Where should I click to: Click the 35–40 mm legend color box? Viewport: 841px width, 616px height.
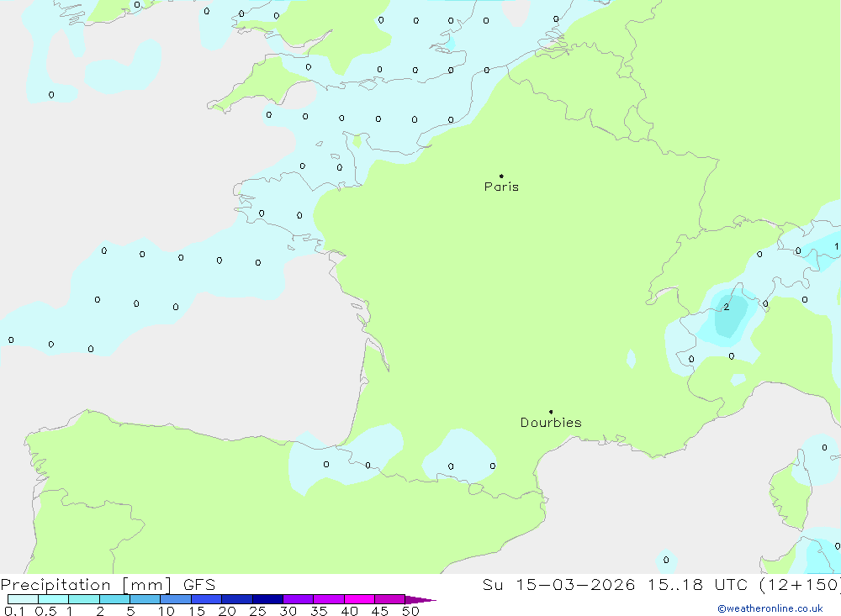(329, 599)
